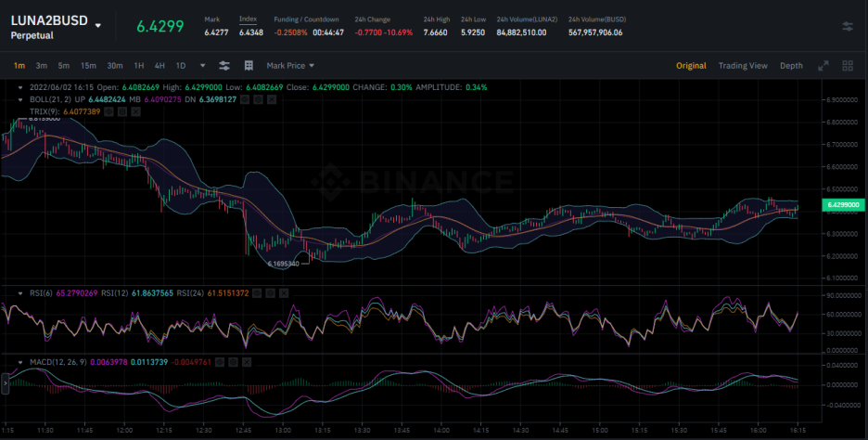Open TRIX indicator settings
Screen dimensions: 868x440
122,111
